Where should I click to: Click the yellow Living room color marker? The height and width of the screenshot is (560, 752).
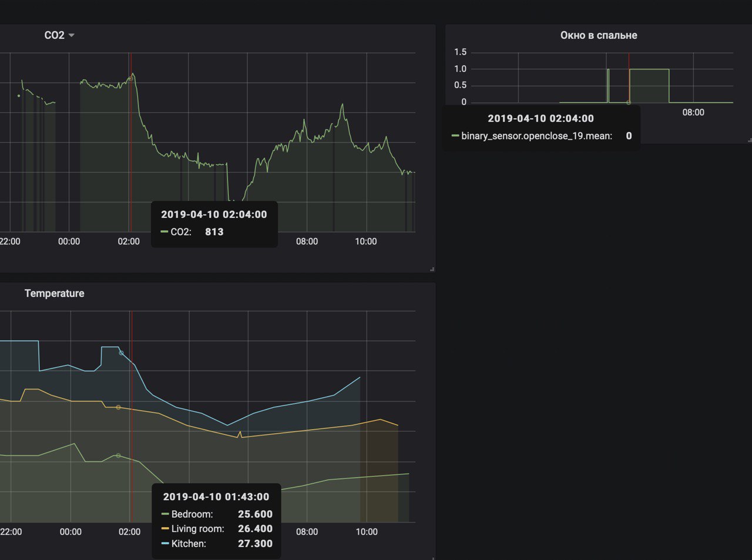point(165,529)
